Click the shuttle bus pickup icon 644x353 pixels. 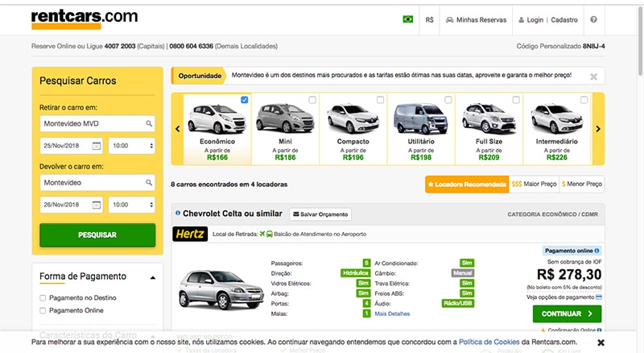(270, 234)
